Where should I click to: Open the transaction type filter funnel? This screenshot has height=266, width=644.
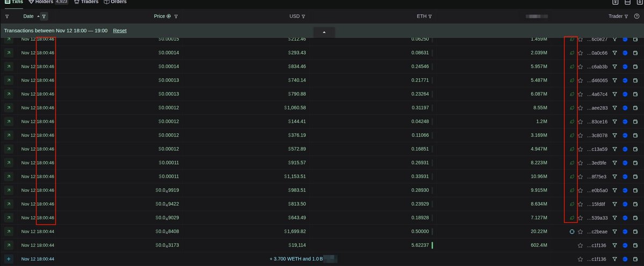(7, 17)
